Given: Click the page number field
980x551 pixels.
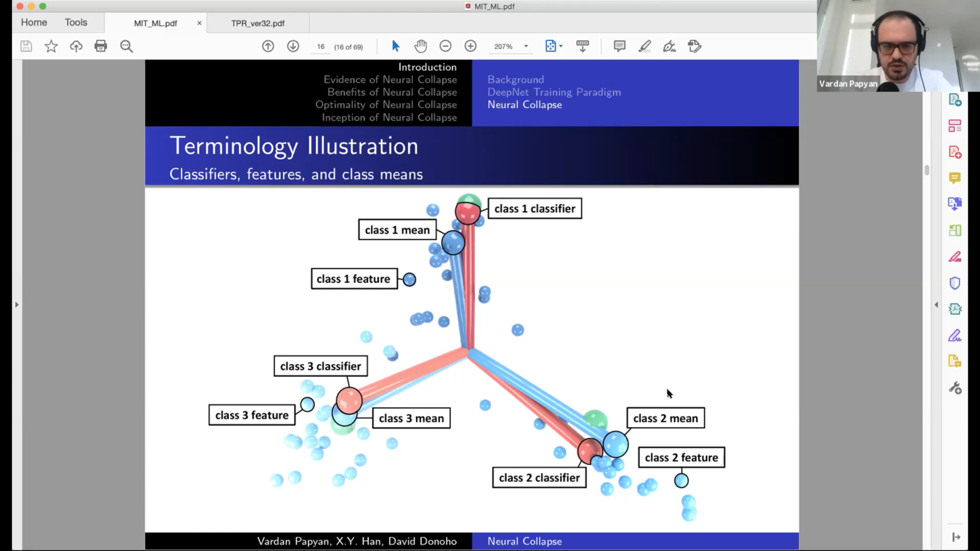Looking at the screenshot, I should point(321,47).
